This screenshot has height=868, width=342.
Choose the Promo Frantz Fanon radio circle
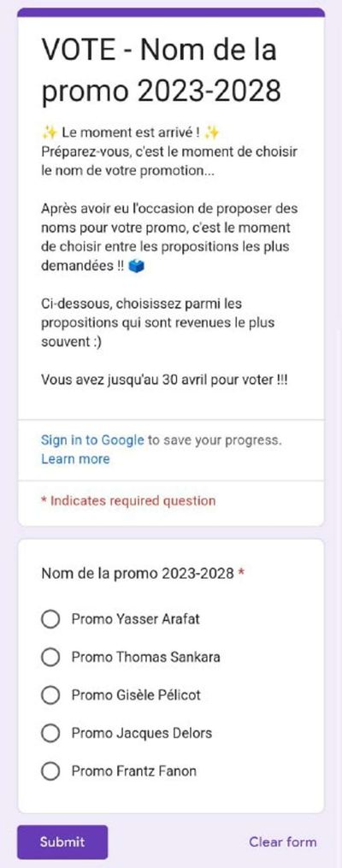tap(50, 771)
